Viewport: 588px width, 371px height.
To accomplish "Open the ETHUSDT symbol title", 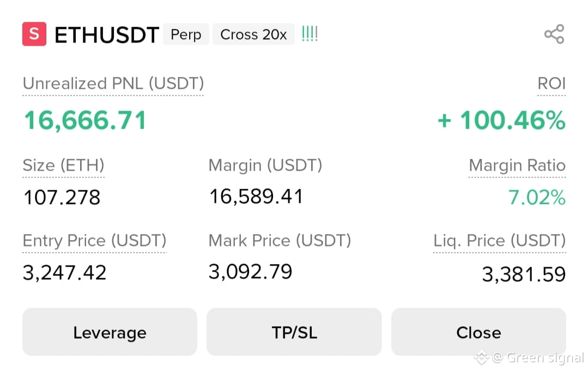I will pos(107,35).
